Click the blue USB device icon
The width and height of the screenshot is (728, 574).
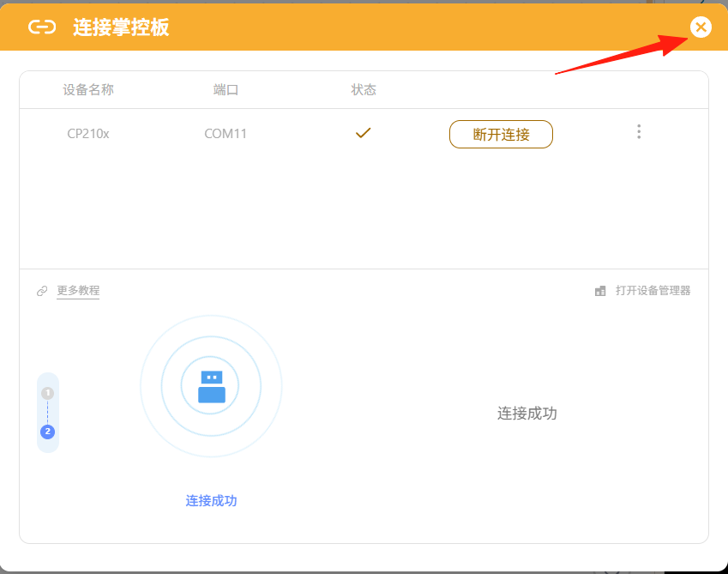[x=211, y=387]
